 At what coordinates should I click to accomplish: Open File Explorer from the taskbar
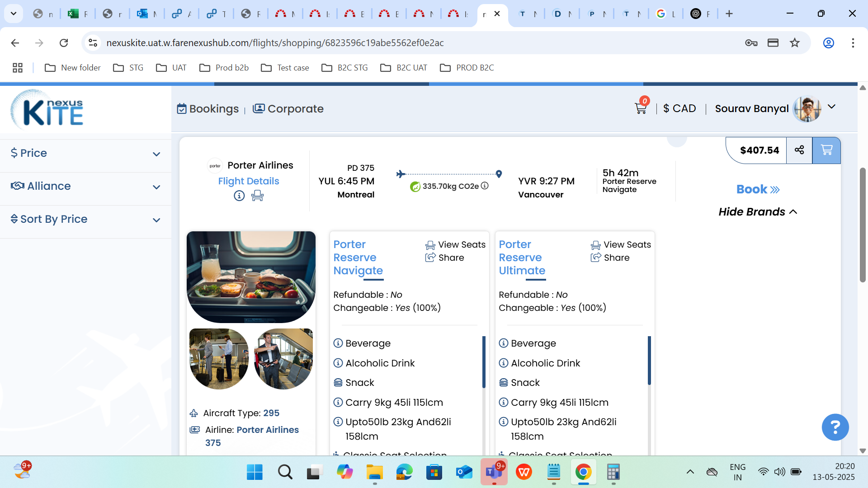pyautogui.click(x=374, y=472)
